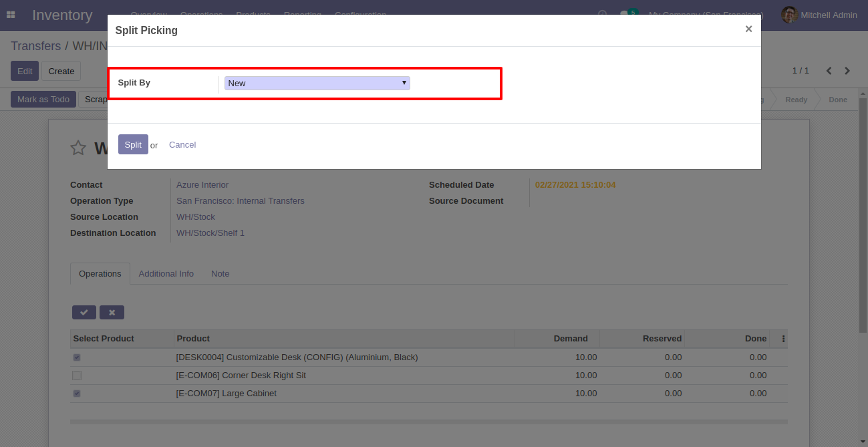Open the Mitchell Admin user menu
This screenshot has height=447, width=868.
(x=819, y=15)
